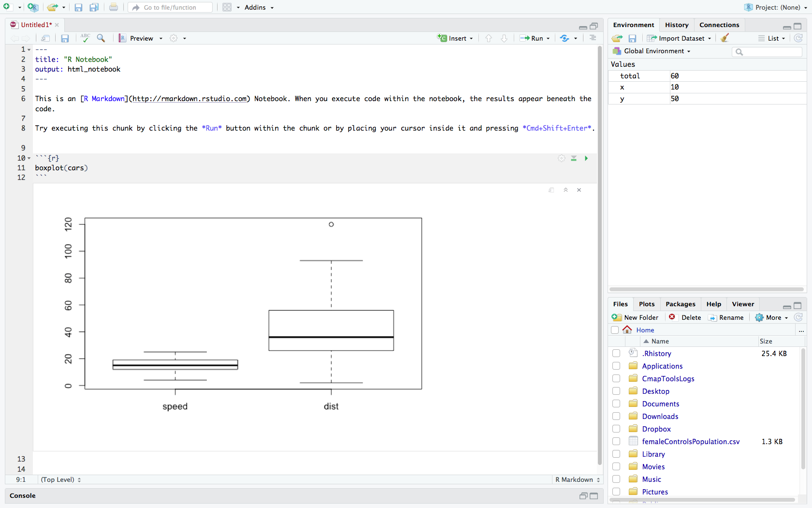Open the More menu in Files pane

772,317
